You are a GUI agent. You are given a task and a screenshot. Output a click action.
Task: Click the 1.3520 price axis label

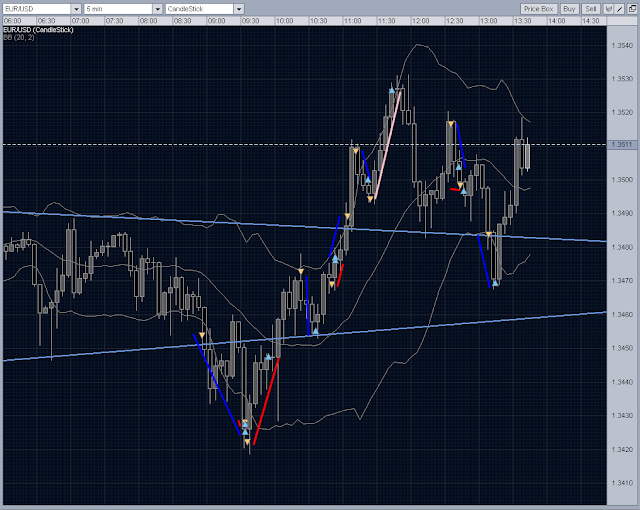622,113
